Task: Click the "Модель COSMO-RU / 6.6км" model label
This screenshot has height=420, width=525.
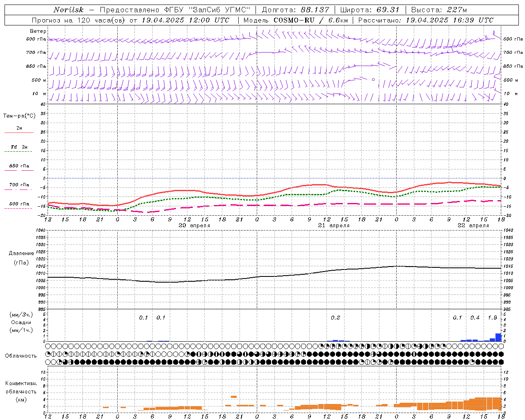Action: (296, 20)
